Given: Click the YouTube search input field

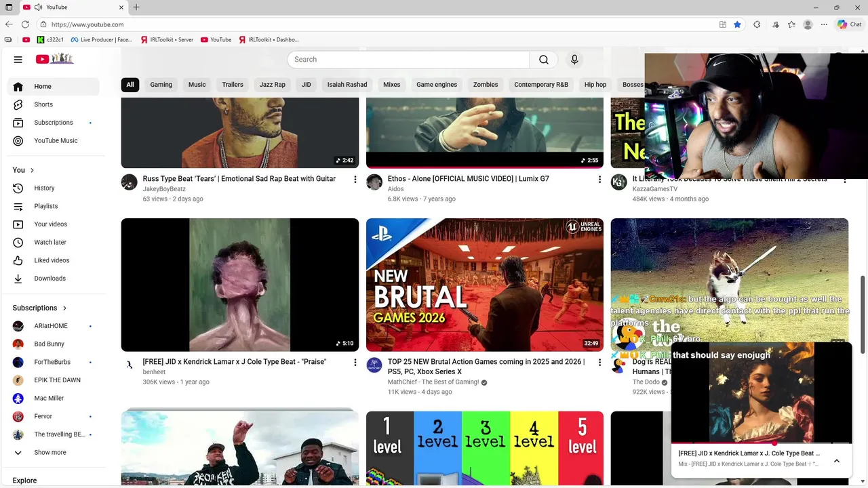Looking at the screenshot, I should point(408,60).
